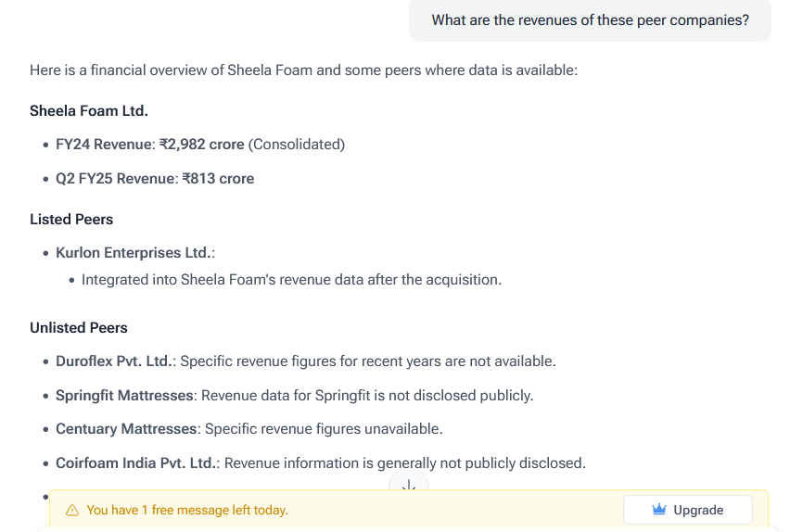This screenshot has height=532, width=790.
Task: Select the user question message bubble
Action: pos(590,20)
